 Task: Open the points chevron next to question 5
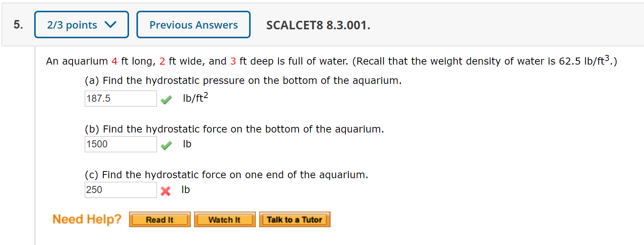click(x=110, y=24)
